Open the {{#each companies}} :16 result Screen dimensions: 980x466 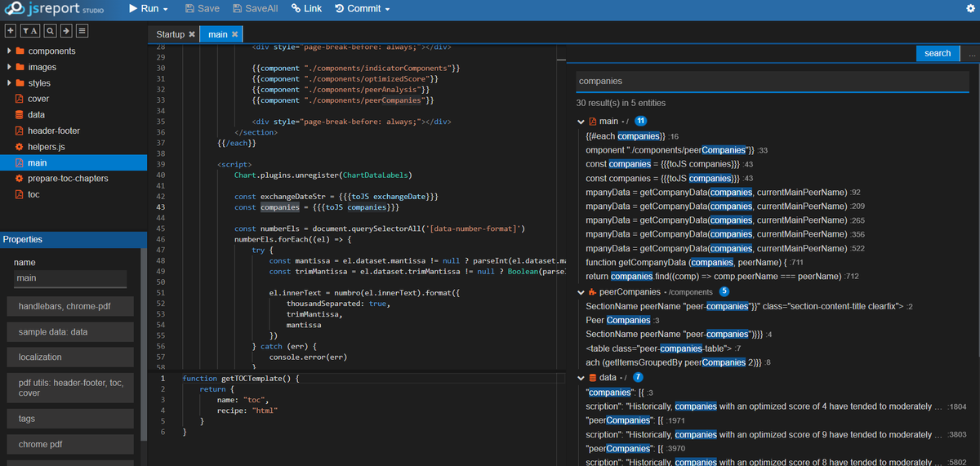632,136
